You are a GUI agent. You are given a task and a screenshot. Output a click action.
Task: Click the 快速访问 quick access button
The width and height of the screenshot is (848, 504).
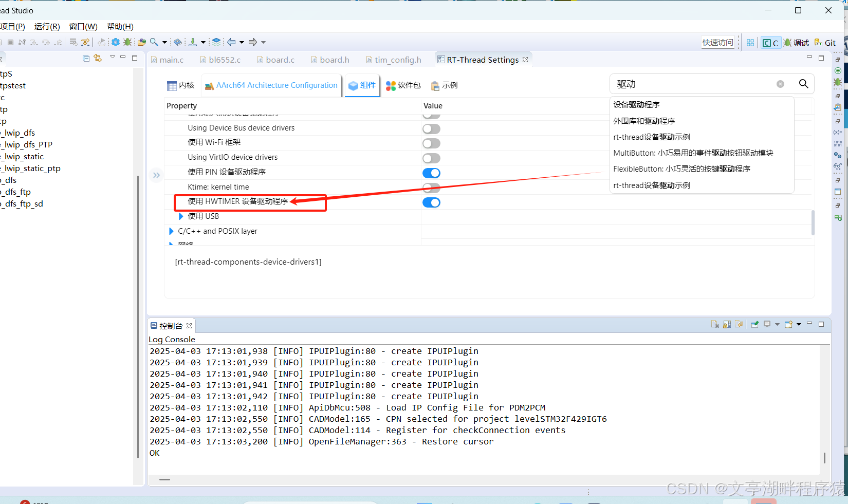tap(718, 42)
